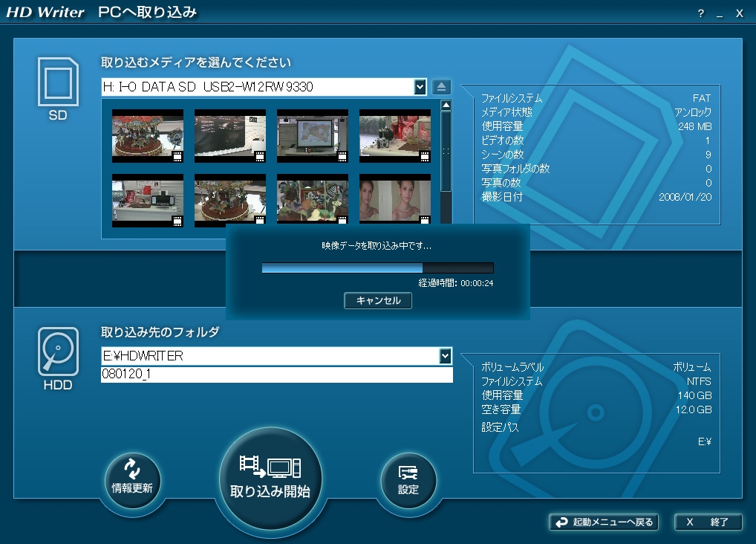The height and width of the screenshot is (544, 756).
Task: Click the シーンの数 row label
Action: coord(503,155)
